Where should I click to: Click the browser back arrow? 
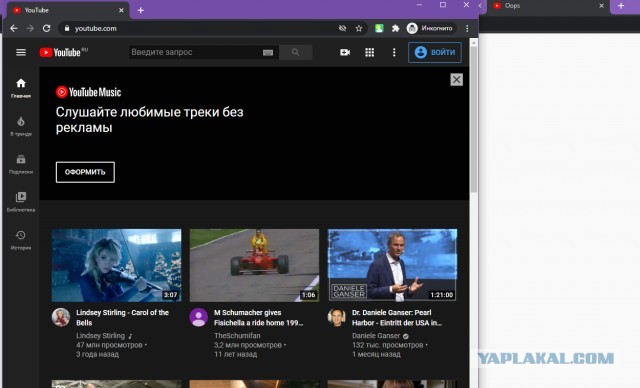[13, 28]
